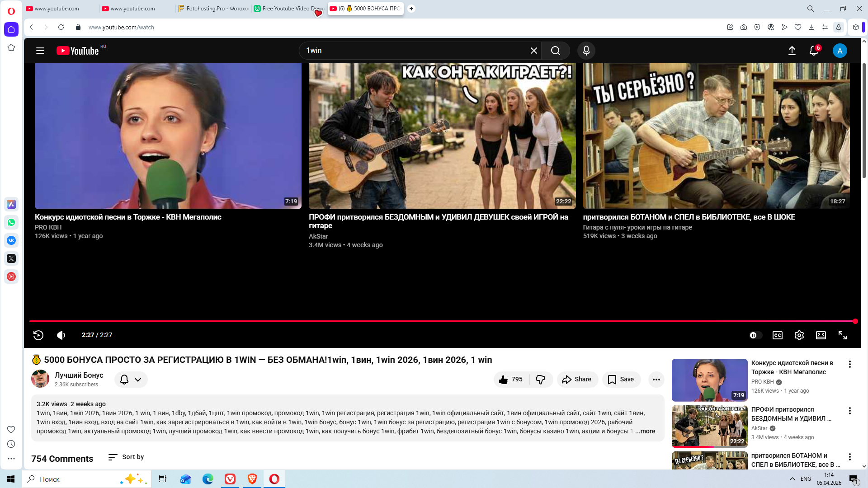868x488 pixels.
Task: Mute the video volume
Action: (61, 335)
